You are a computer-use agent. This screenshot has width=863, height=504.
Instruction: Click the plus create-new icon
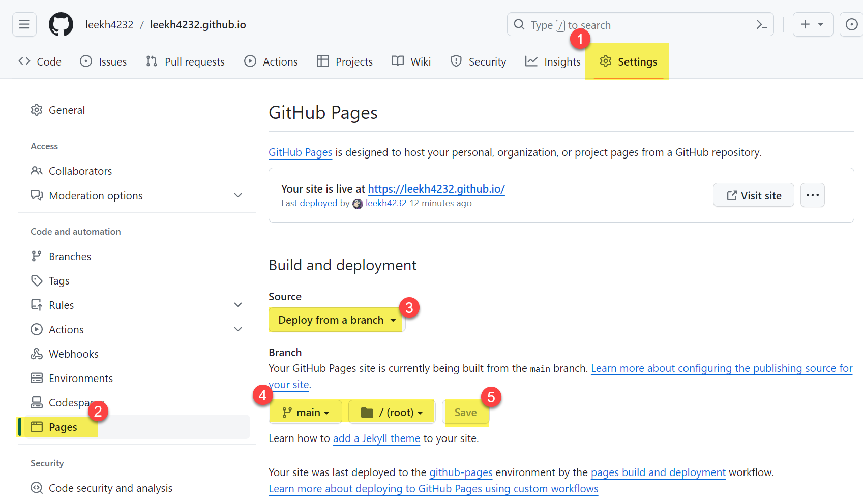pyautogui.click(x=806, y=24)
